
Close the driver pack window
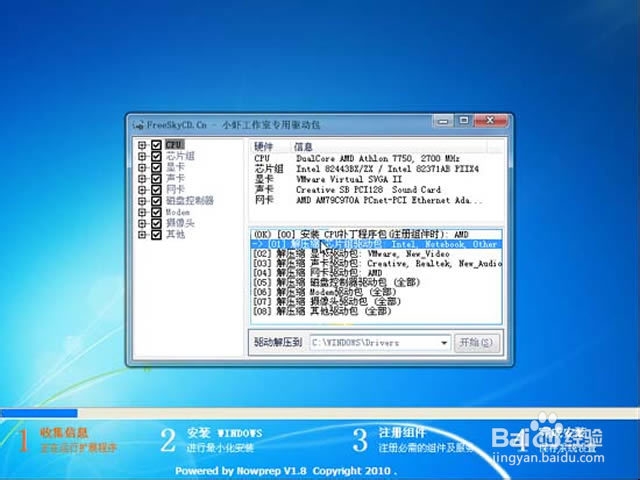pyautogui.click(x=490, y=120)
